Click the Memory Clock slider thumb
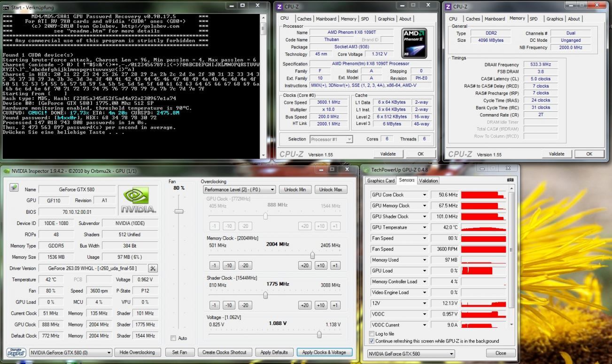Screen dimensions: 612x364 click(x=312, y=255)
